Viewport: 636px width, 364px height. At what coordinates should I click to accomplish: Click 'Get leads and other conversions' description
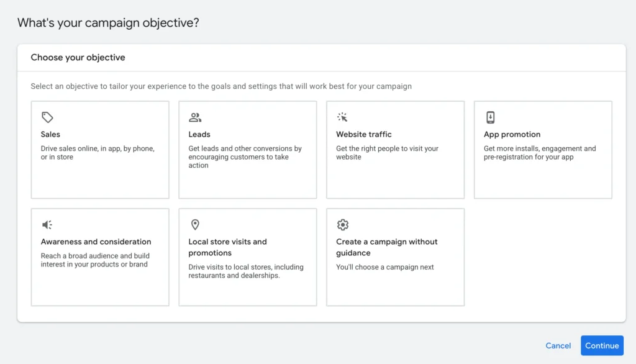click(x=245, y=157)
